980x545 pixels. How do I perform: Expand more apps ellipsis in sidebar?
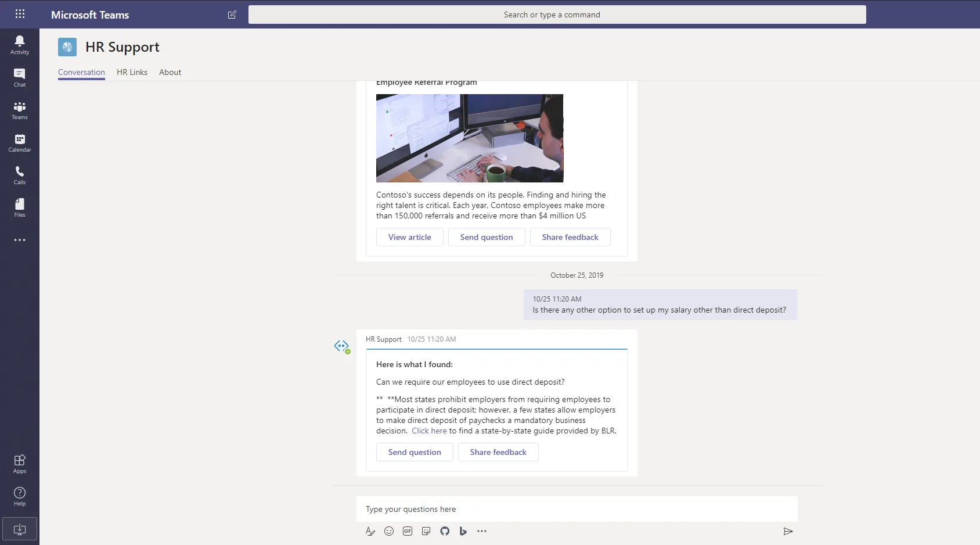20,240
